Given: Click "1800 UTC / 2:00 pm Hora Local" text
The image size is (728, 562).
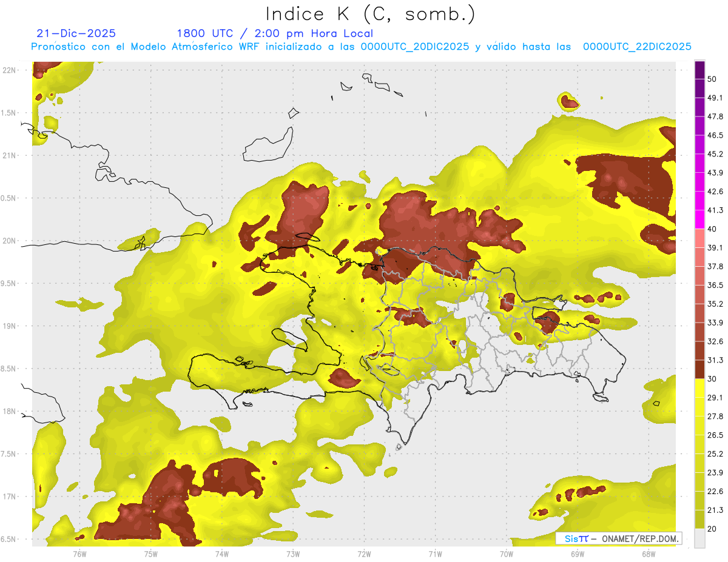Looking at the screenshot, I should (x=275, y=34).
